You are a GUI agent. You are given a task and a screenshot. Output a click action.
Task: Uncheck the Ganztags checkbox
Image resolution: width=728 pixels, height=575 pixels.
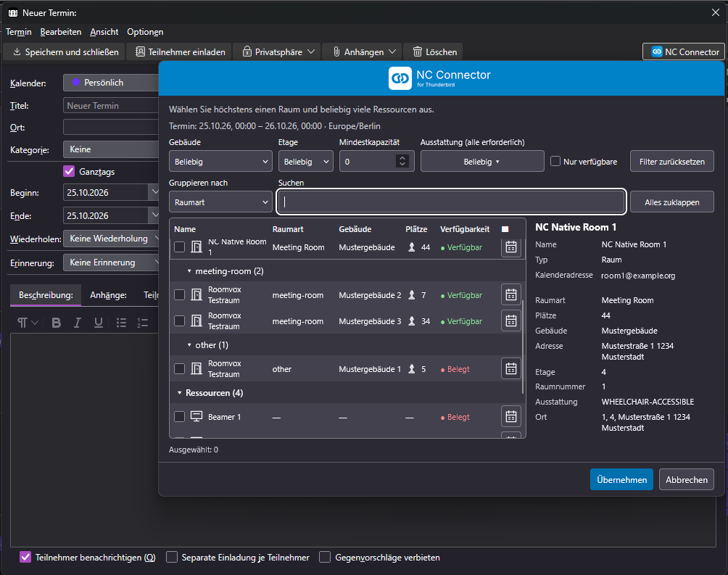[69, 171]
